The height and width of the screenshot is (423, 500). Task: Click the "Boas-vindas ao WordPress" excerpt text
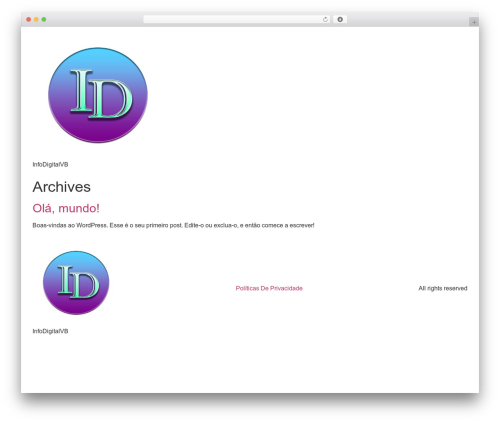point(173,225)
